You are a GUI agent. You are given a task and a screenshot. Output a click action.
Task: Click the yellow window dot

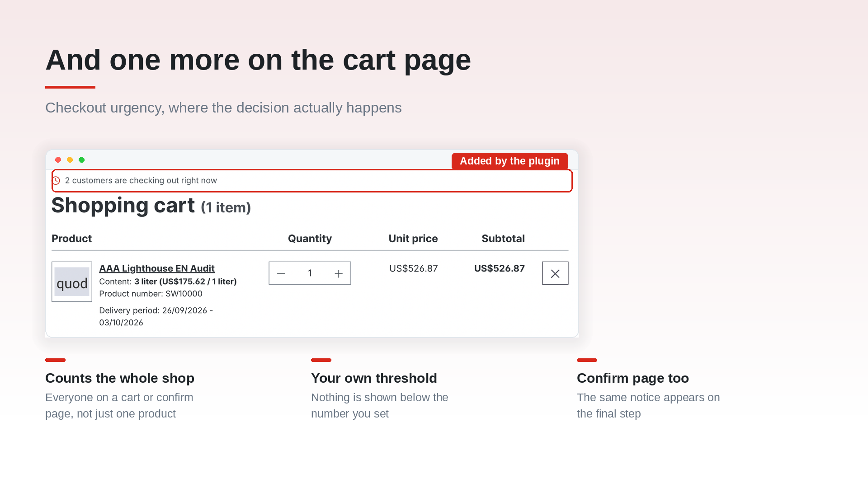(x=70, y=160)
